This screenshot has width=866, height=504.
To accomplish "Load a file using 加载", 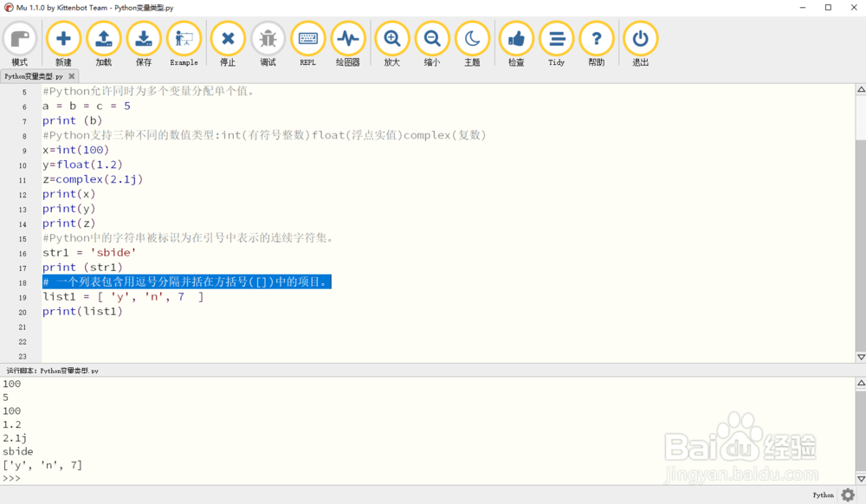I will (x=104, y=44).
